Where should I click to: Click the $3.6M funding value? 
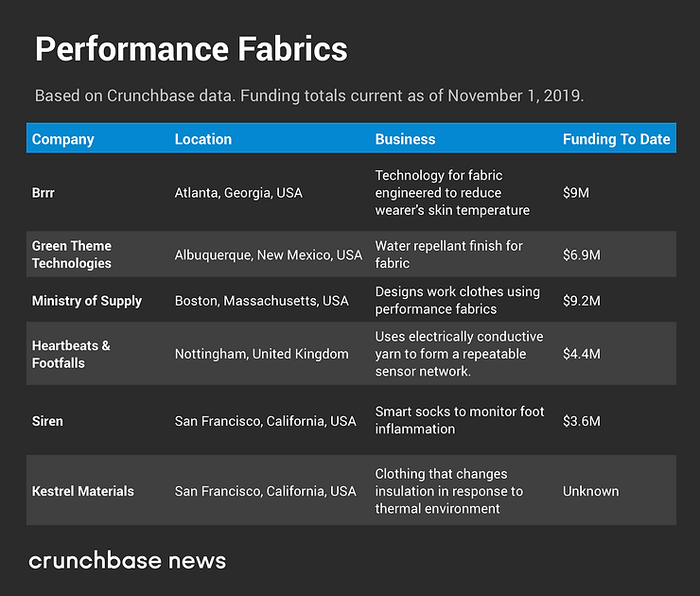pos(581,421)
